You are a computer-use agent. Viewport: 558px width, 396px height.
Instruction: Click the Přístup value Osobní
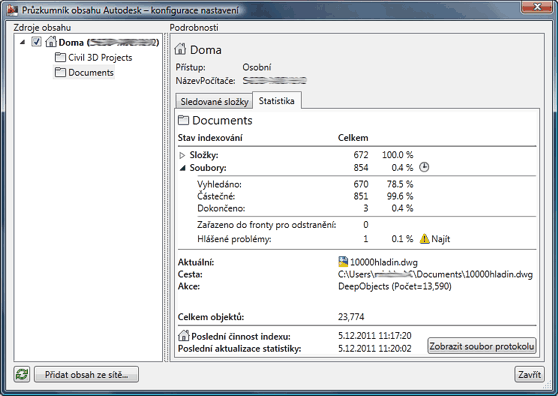click(257, 67)
